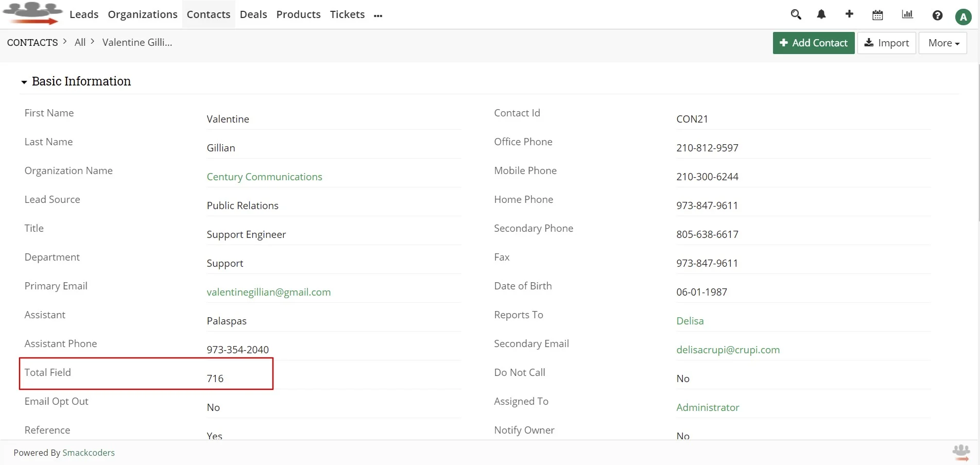Open help using the question mark icon

(x=937, y=15)
